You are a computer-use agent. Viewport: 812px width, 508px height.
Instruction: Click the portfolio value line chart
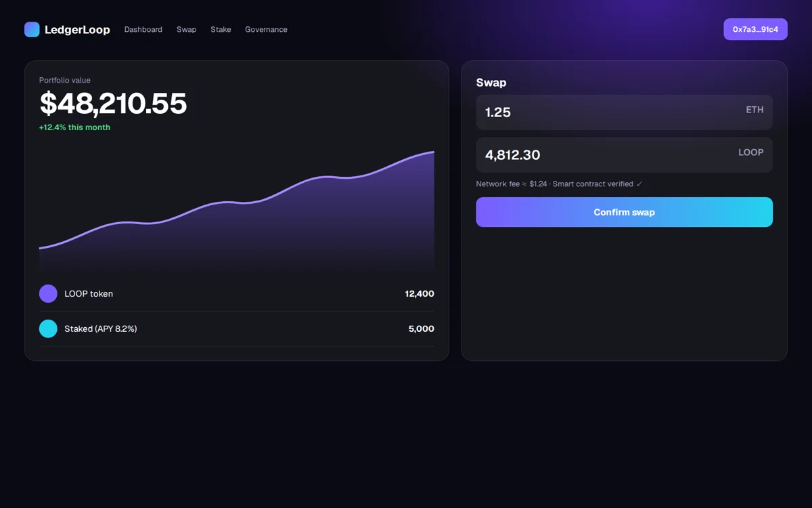coord(237,210)
